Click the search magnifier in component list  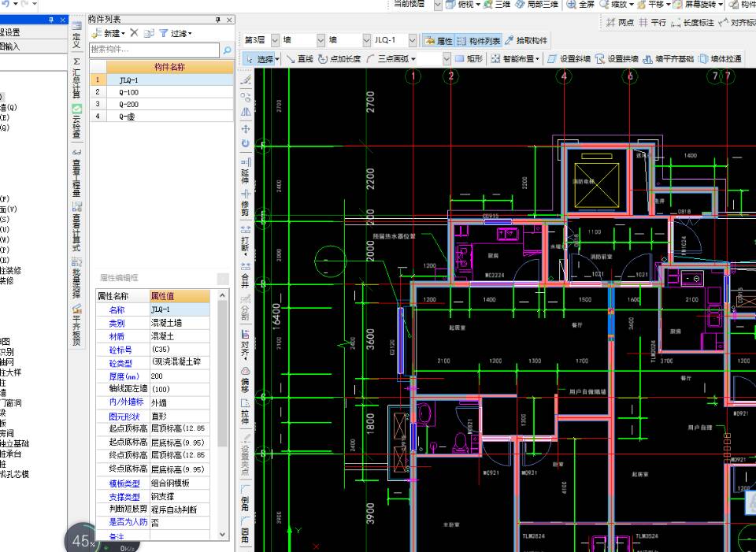[x=227, y=50]
